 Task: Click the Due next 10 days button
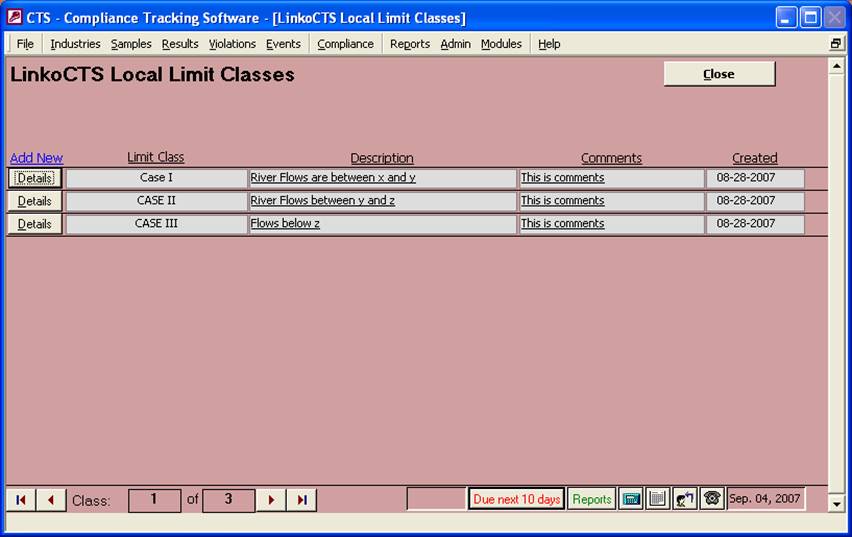(x=516, y=499)
